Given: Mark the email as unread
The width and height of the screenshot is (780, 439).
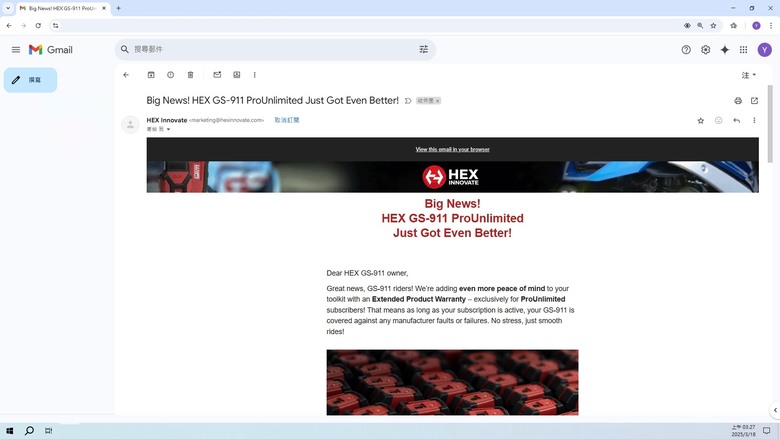Looking at the screenshot, I should coord(217,75).
